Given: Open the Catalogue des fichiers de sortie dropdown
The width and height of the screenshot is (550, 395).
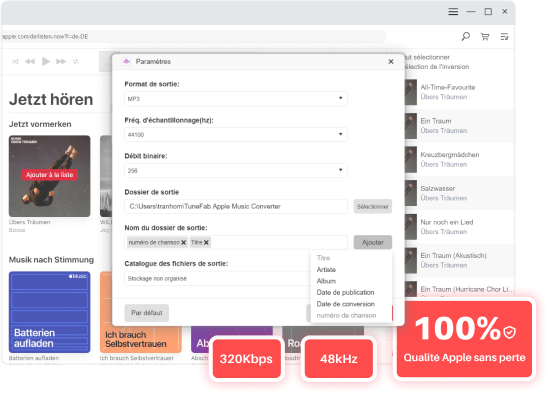Looking at the screenshot, I should (x=217, y=279).
